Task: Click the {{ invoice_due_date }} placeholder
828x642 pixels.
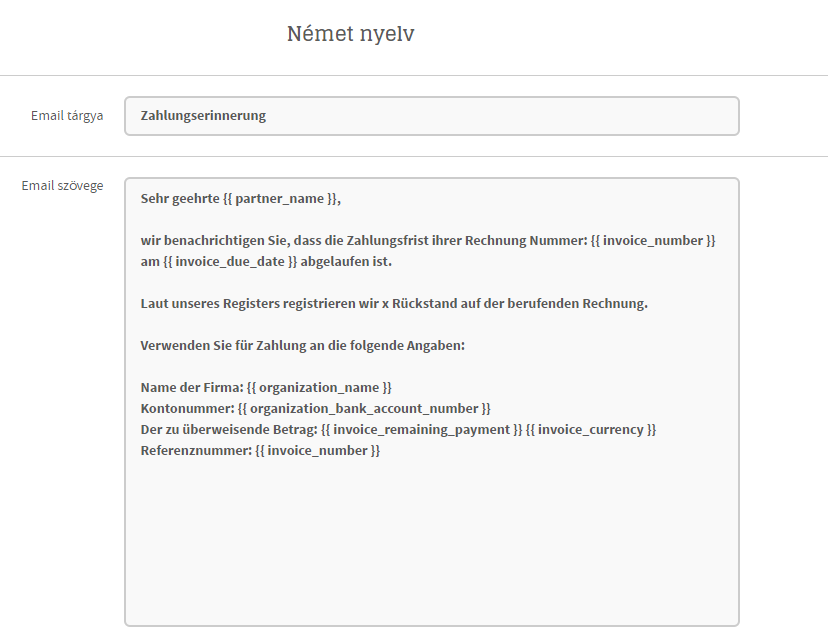Action: (x=230, y=262)
